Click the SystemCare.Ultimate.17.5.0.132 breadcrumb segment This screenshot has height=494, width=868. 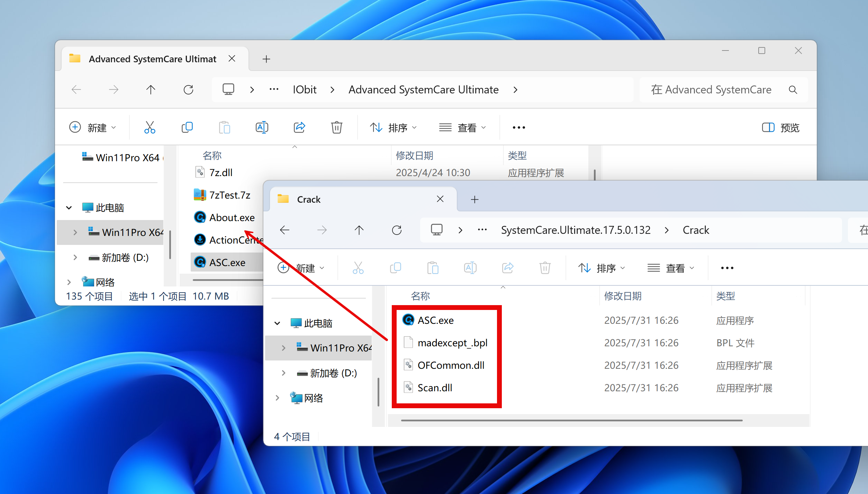pyautogui.click(x=576, y=230)
